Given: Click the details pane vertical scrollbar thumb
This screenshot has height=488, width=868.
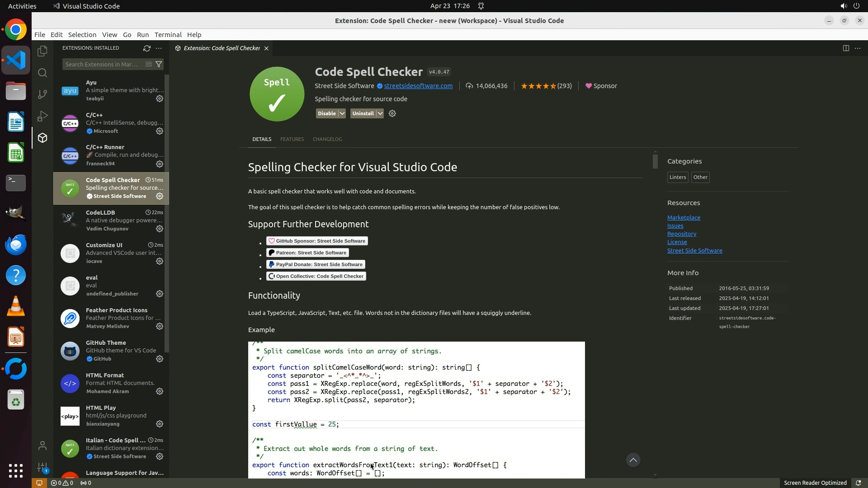Looking at the screenshot, I should [x=655, y=161].
